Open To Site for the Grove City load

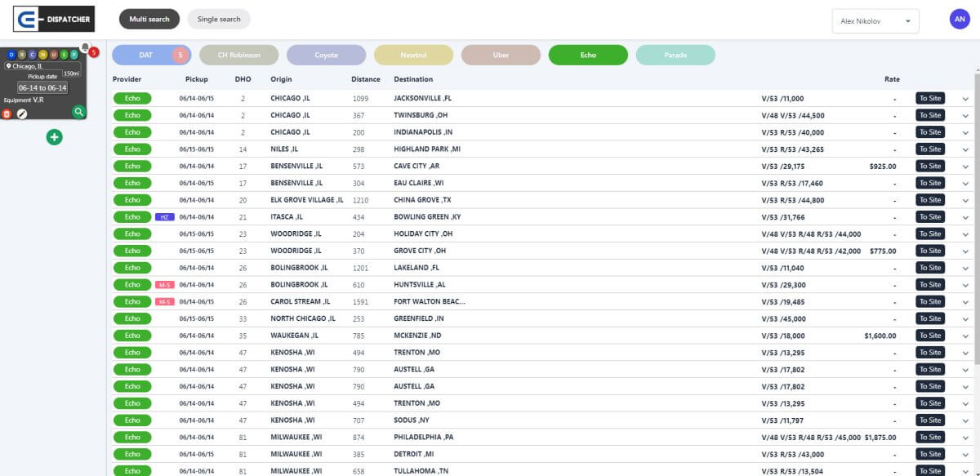(930, 251)
